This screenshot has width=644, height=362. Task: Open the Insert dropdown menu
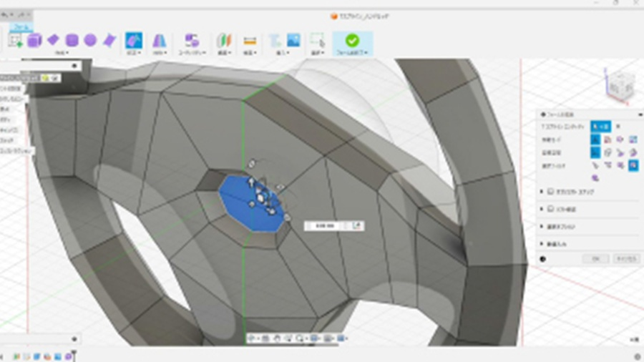(283, 53)
